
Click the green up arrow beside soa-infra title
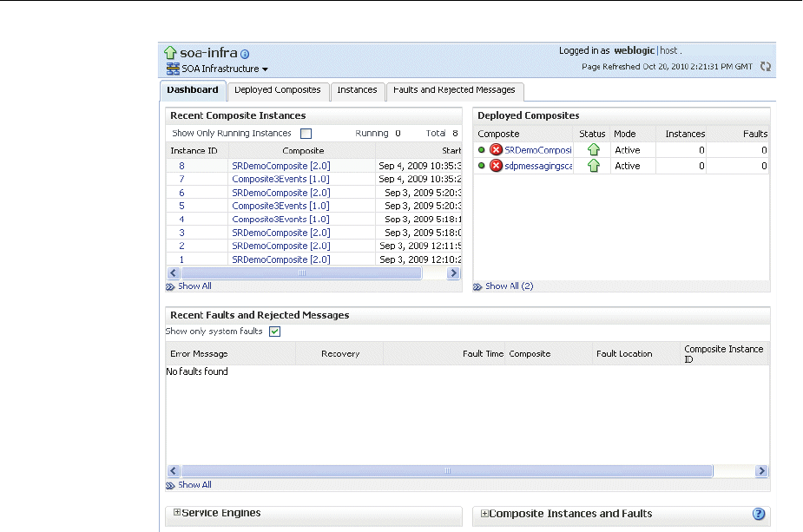point(170,53)
